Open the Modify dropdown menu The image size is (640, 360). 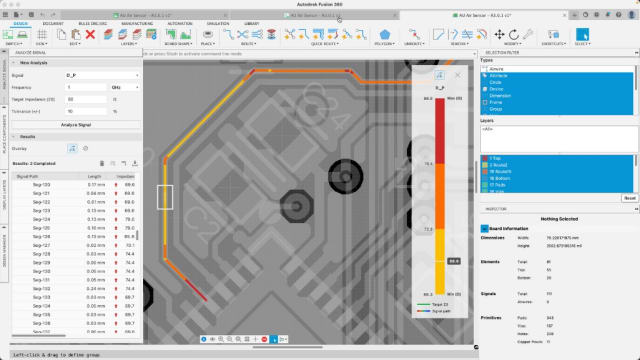tap(512, 44)
